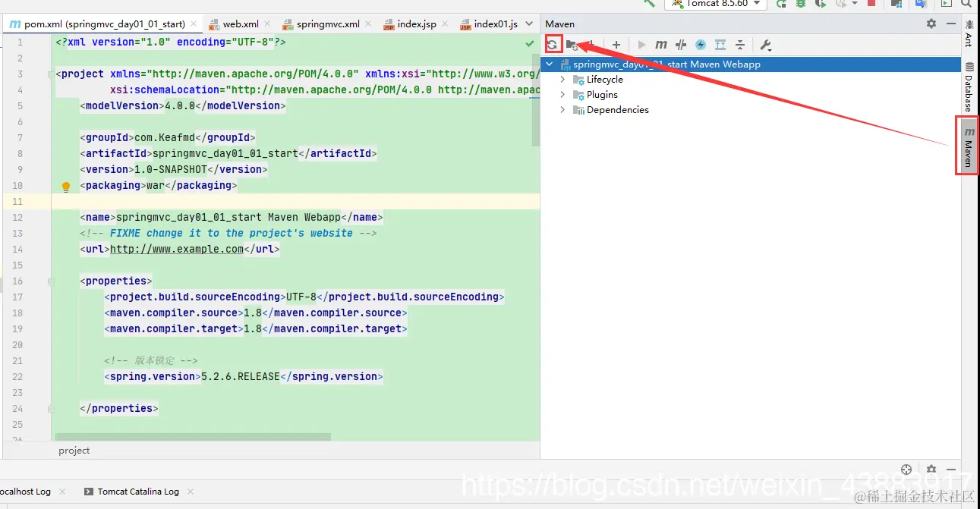Select springmvc_day01_01_start Maven Webapp tree row

coord(752,64)
